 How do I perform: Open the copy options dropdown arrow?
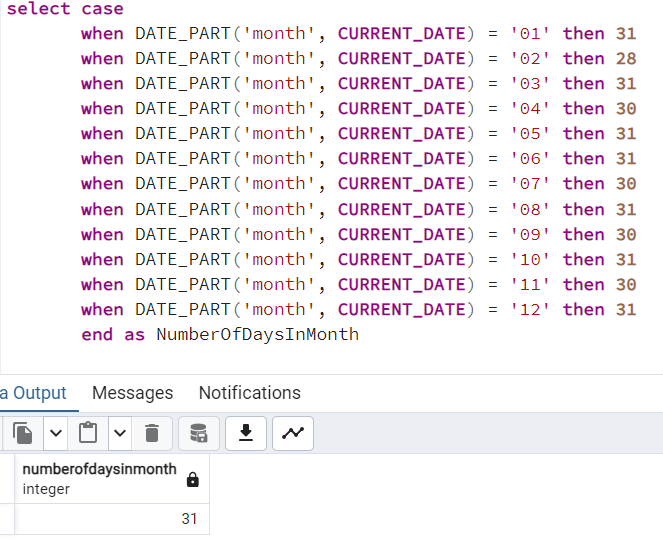pyautogui.click(x=56, y=433)
